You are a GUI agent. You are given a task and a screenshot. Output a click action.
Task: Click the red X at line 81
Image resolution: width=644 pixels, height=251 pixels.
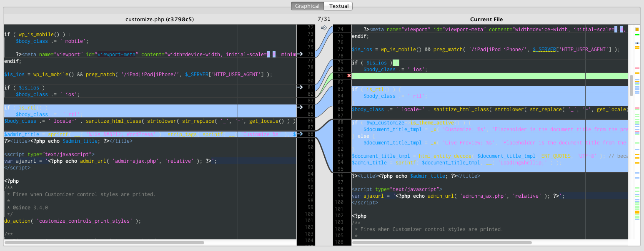pos(349,75)
